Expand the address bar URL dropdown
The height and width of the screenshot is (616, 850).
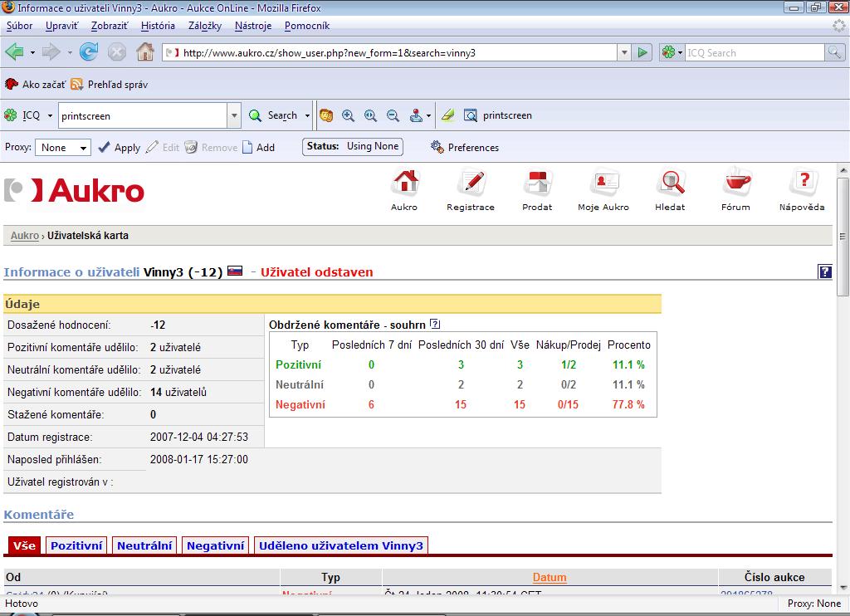(x=624, y=52)
